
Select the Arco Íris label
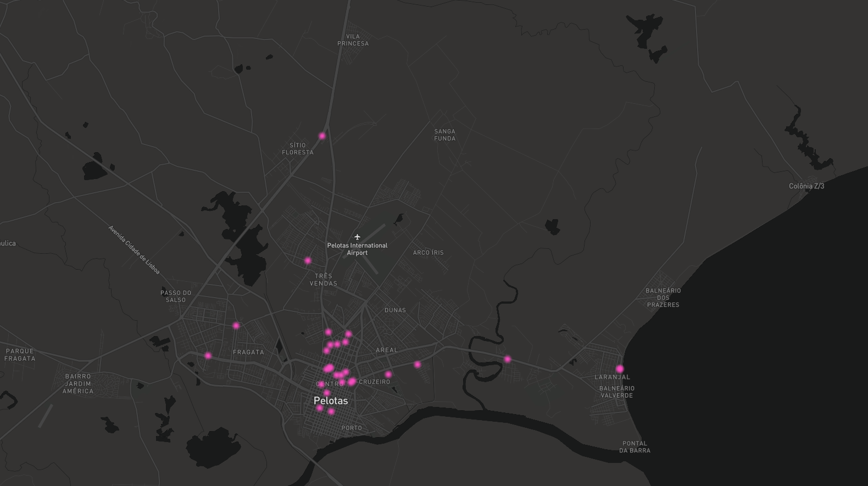(428, 253)
